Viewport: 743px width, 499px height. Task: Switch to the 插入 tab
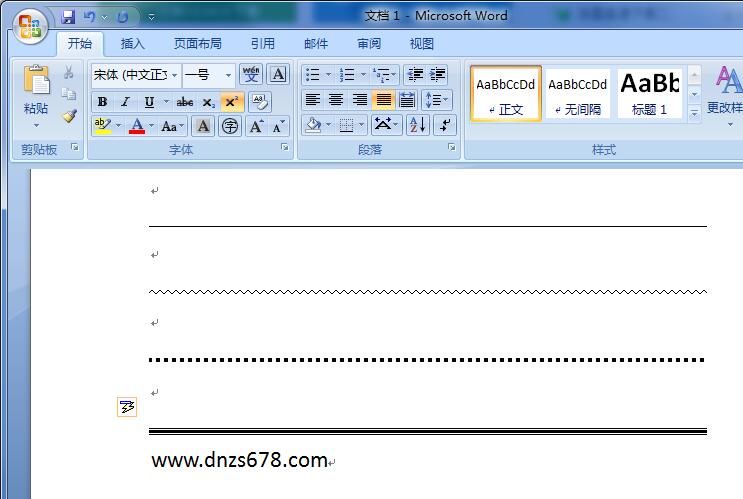(132, 44)
